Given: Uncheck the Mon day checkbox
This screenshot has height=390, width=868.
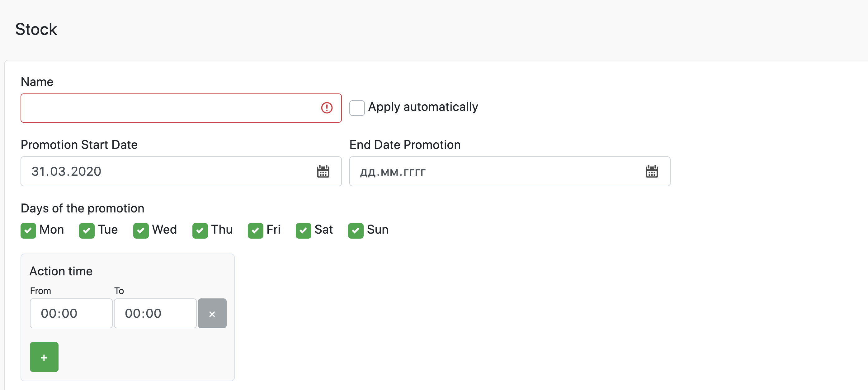Looking at the screenshot, I should [x=28, y=231].
